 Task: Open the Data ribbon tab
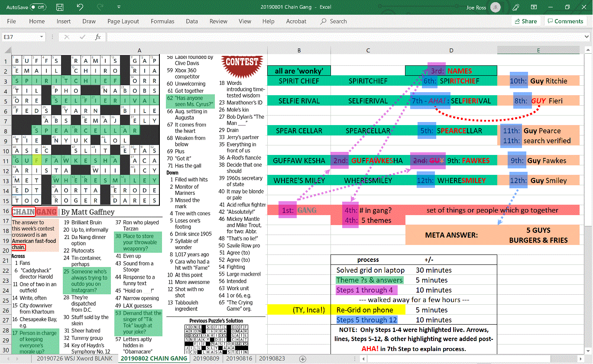pyautogui.click(x=192, y=21)
